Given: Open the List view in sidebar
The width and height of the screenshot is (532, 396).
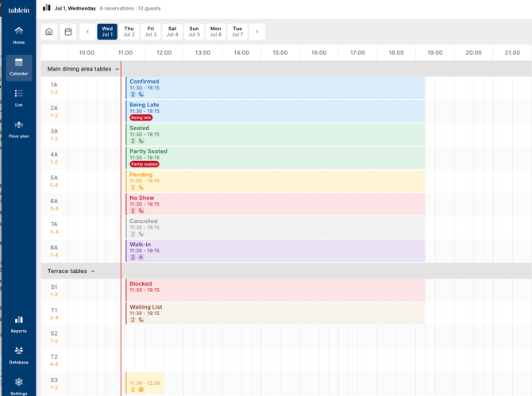Looking at the screenshot, I should pyautogui.click(x=19, y=98).
